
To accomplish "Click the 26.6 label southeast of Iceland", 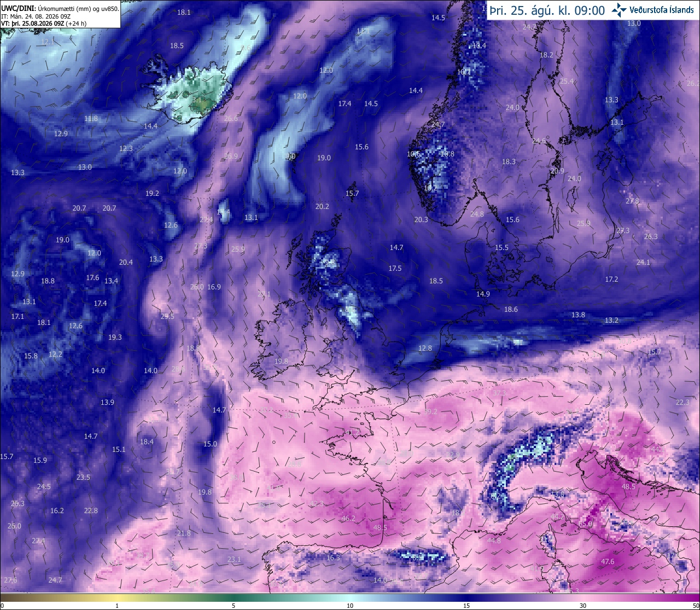I will click(x=231, y=118).
